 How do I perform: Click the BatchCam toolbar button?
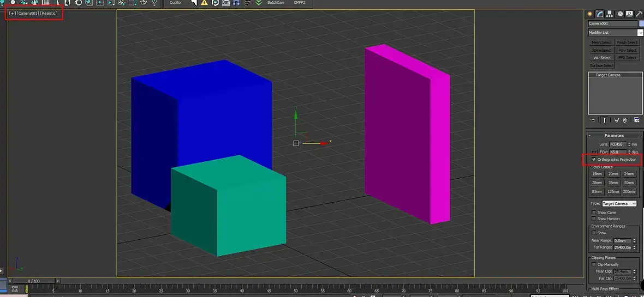pos(276,3)
